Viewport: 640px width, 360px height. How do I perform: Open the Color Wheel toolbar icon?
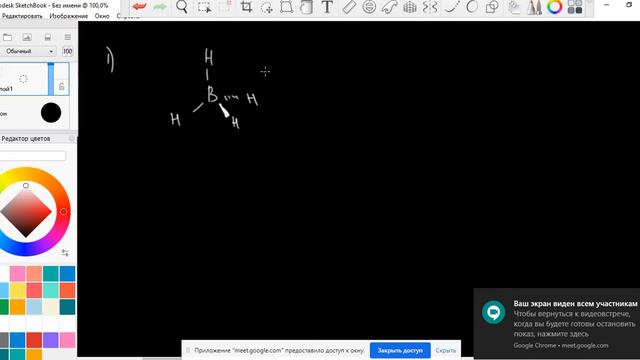pyautogui.click(x=554, y=7)
